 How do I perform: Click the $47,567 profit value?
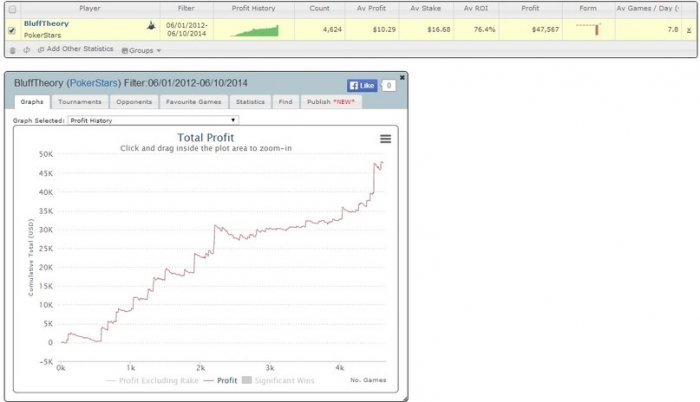tap(546, 29)
